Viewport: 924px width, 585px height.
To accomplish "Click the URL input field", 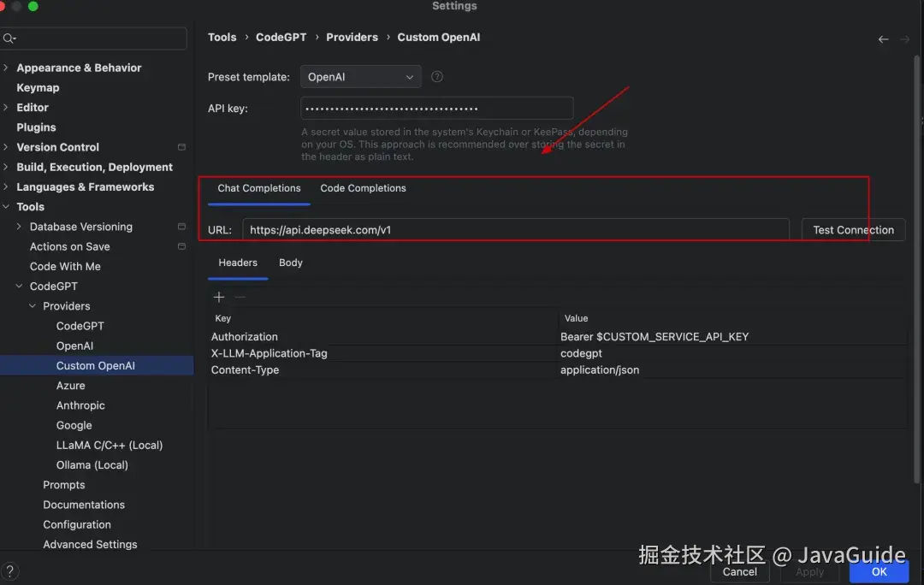I will point(516,230).
